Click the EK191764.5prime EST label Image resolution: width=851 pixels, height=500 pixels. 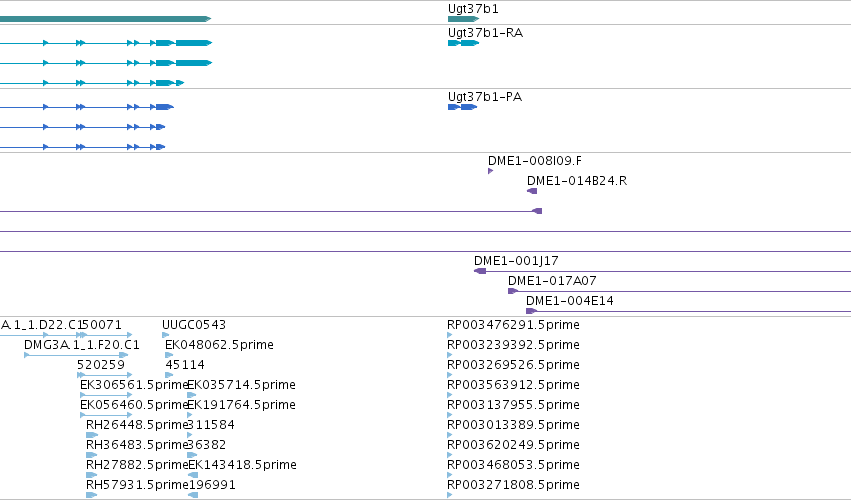click(x=241, y=404)
